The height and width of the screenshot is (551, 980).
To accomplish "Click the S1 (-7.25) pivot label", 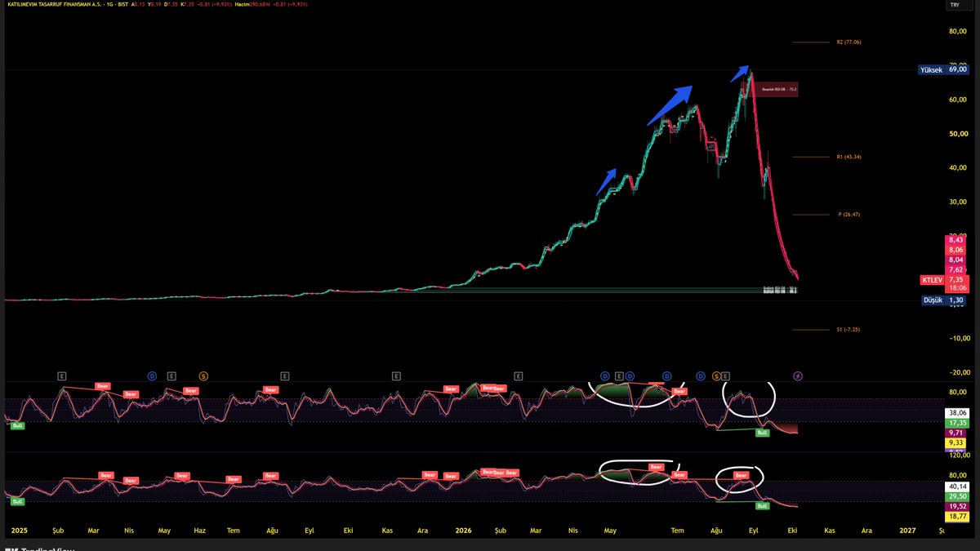I will coord(849,329).
